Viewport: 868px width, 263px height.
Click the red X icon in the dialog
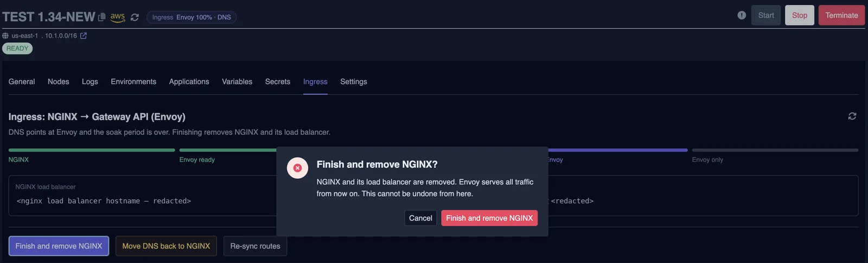pos(297,168)
